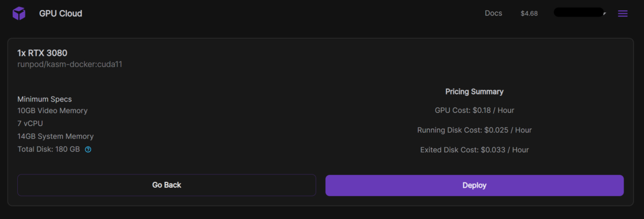Click the Running Disk Cost line
This screenshot has width=644, height=219.
coord(474,130)
